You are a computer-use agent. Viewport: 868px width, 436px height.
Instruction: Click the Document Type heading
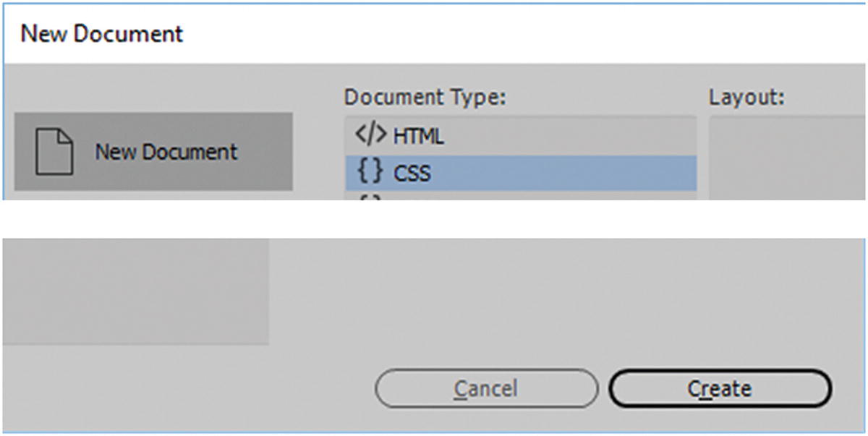pos(425,98)
